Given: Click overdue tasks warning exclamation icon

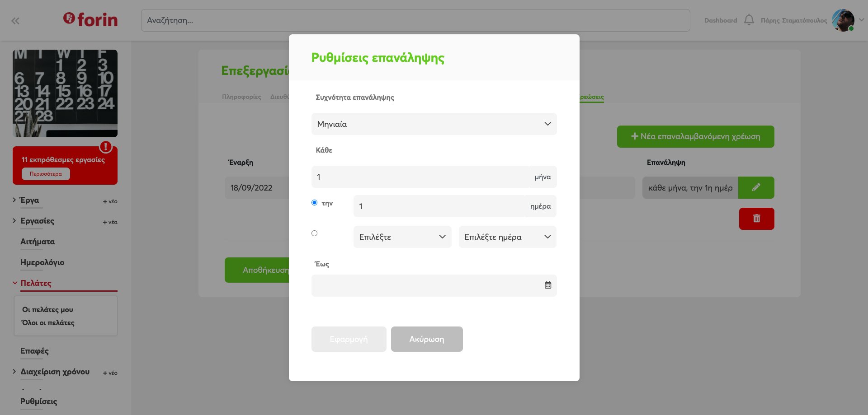Looking at the screenshot, I should pyautogui.click(x=105, y=147).
